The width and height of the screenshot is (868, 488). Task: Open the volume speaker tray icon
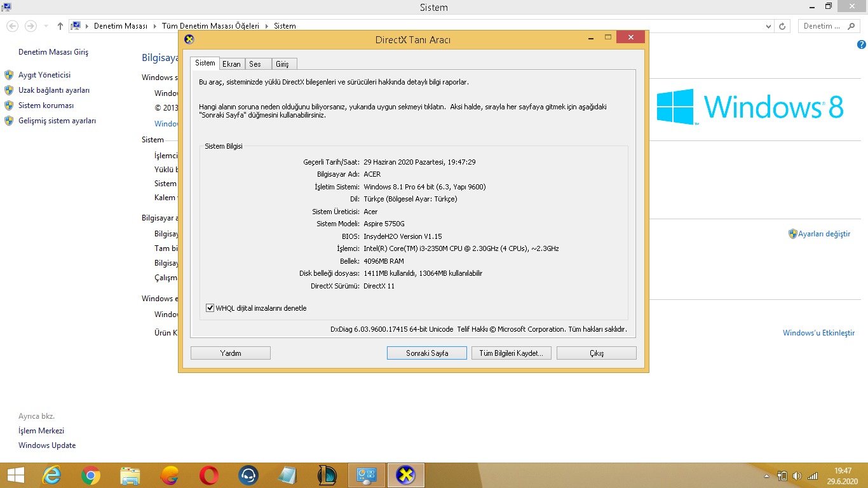pos(797,475)
